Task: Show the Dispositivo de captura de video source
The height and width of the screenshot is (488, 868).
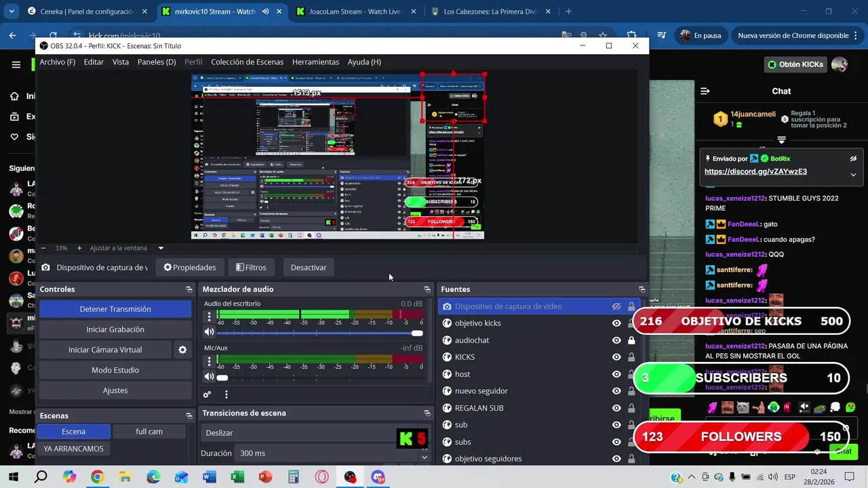Action: (x=616, y=306)
